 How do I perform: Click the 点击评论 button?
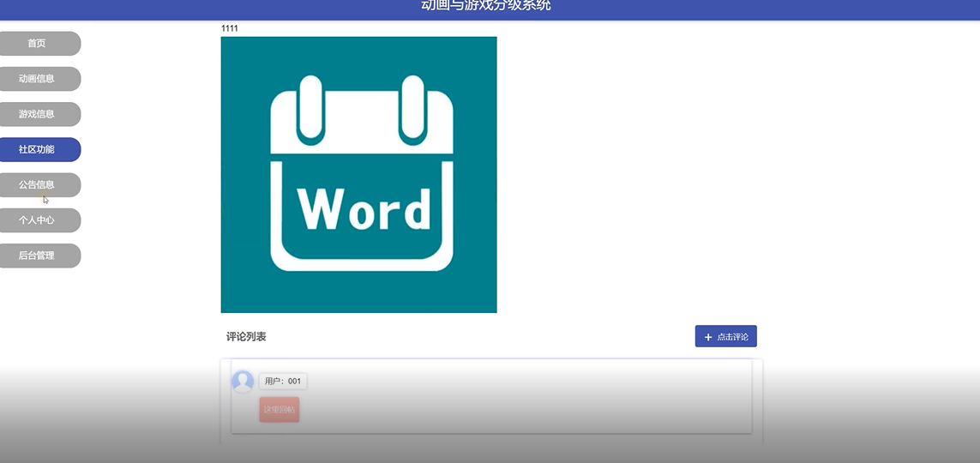click(725, 336)
